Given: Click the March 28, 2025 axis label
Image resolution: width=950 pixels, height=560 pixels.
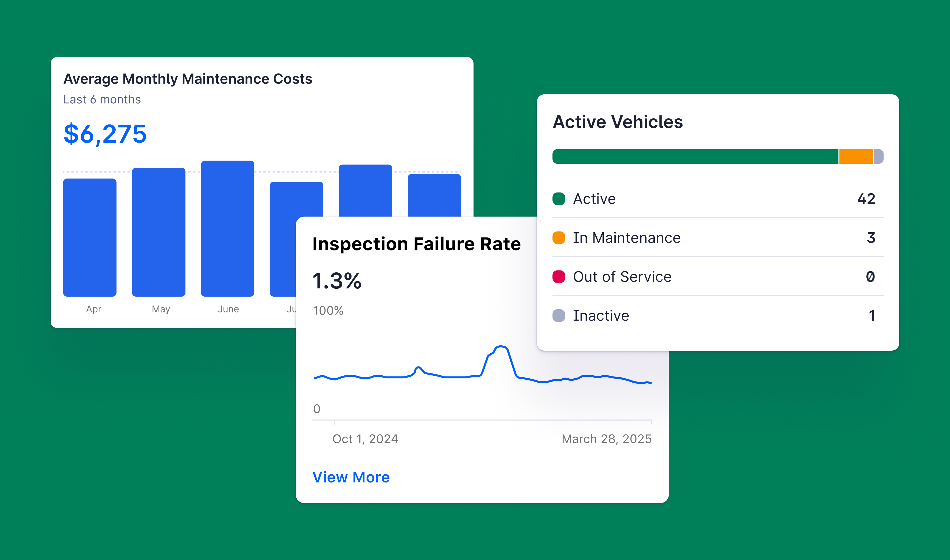Looking at the screenshot, I should (606, 439).
